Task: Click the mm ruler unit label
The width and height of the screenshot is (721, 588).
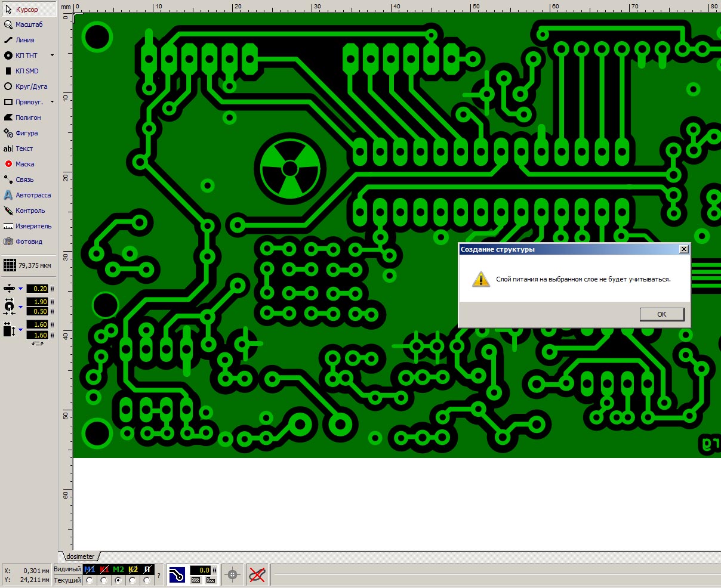Action: pyautogui.click(x=66, y=7)
